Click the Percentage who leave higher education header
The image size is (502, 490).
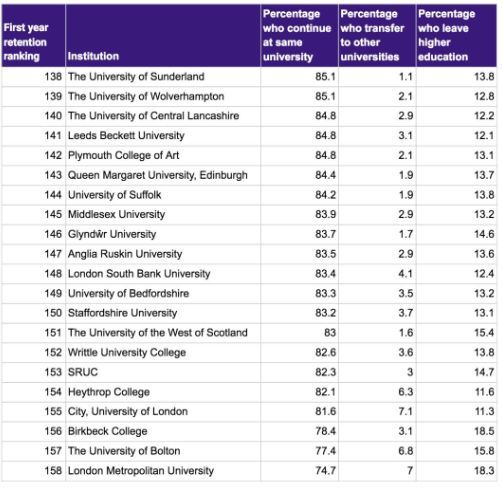[456, 36]
